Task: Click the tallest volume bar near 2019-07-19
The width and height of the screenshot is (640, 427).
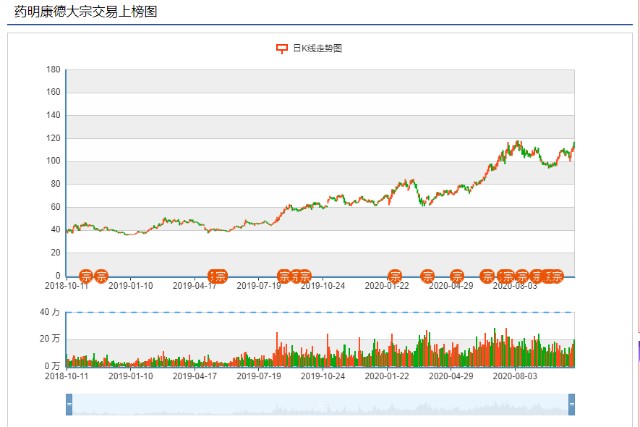Action: click(277, 349)
